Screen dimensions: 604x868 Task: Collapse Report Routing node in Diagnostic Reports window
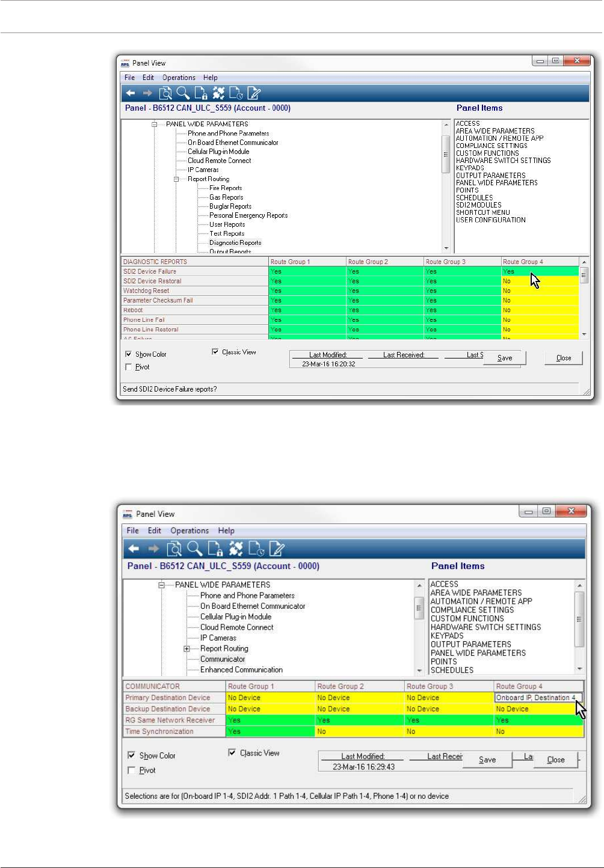[x=176, y=179]
